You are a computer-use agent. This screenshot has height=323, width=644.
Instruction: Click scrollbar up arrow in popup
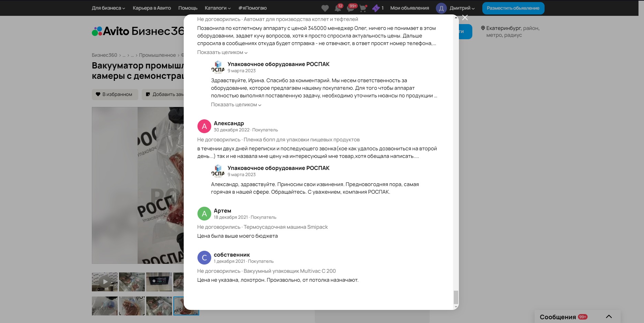(x=456, y=17)
